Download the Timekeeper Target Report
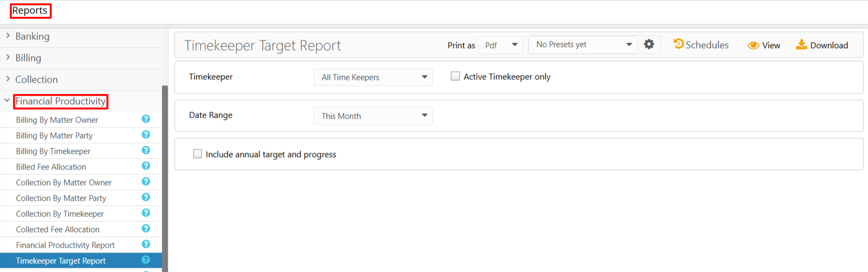The image size is (868, 272). pos(822,45)
